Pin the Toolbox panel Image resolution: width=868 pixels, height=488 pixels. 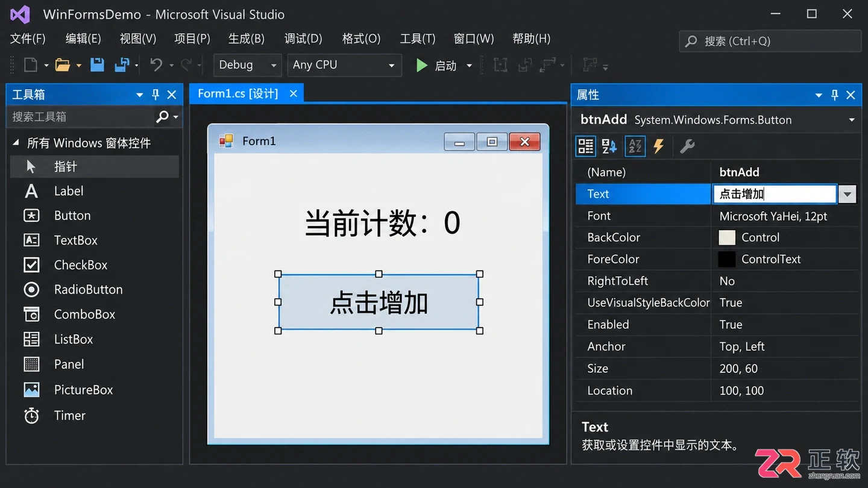pyautogui.click(x=156, y=95)
